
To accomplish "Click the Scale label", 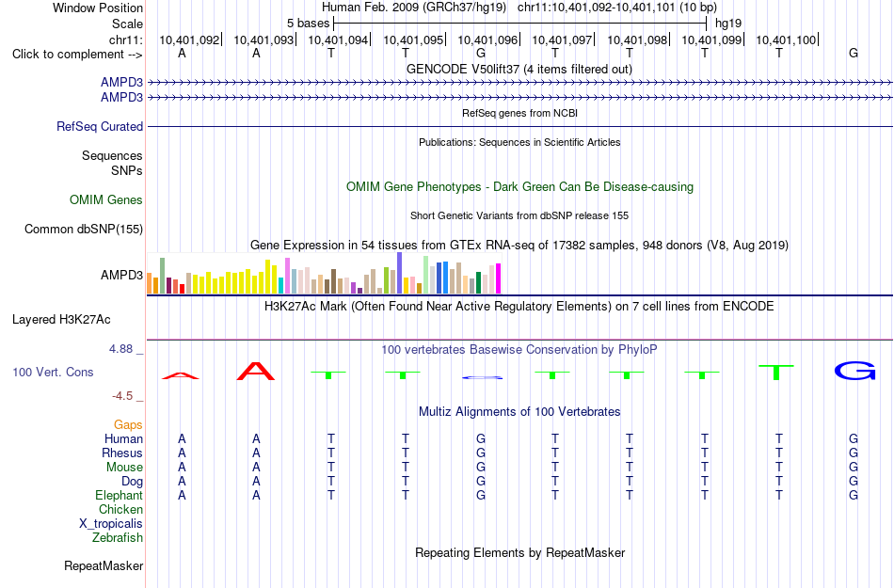I will 127,24.
